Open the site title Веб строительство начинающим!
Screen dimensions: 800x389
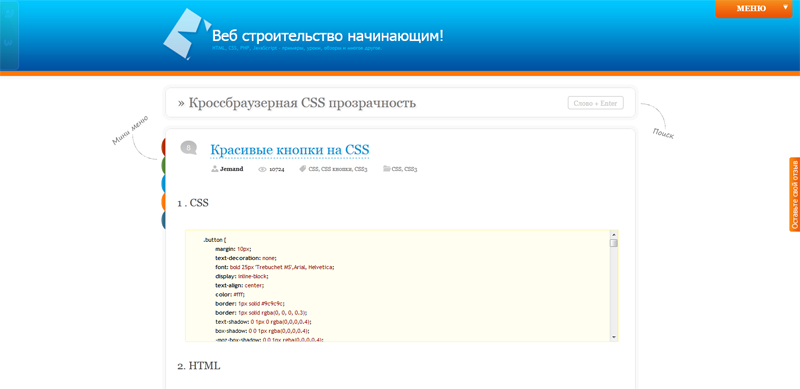click(328, 36)
